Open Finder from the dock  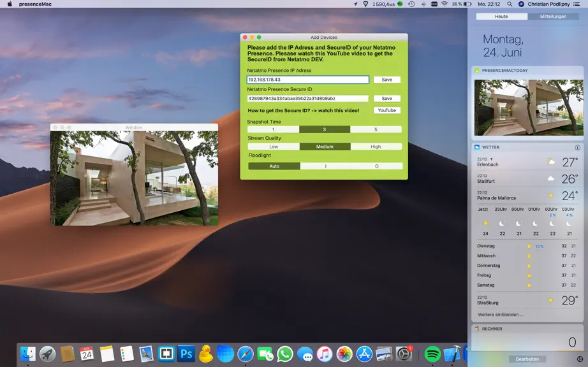28,354
